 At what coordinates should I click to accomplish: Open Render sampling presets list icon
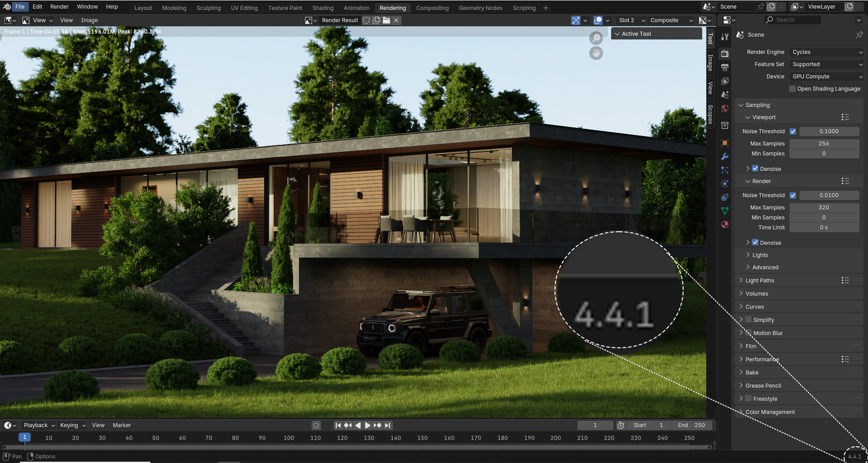(x=845, y=181)
